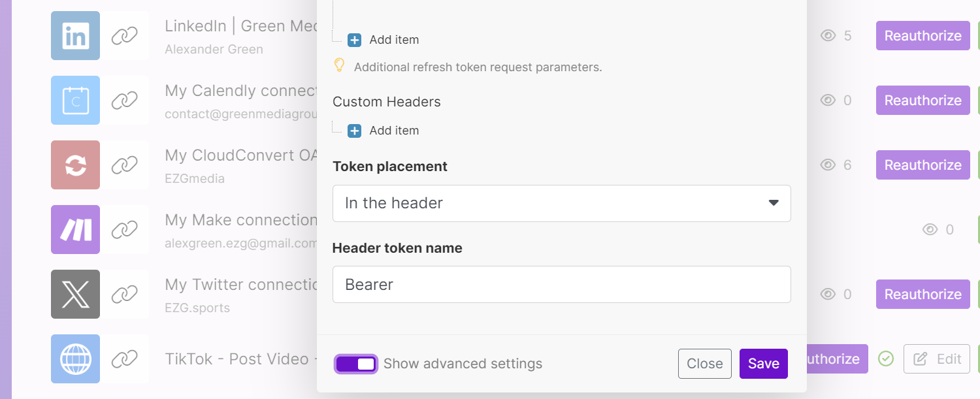Save the connection settings
The height and width of the screenshot is (399, 980).
(x=763, y=364)
